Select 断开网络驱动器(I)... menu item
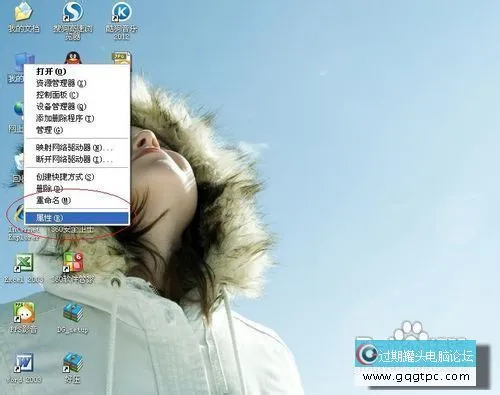Image resolution: width=500 pixels, height=395 pixels. pyautogui.click(x=77, y=159)
